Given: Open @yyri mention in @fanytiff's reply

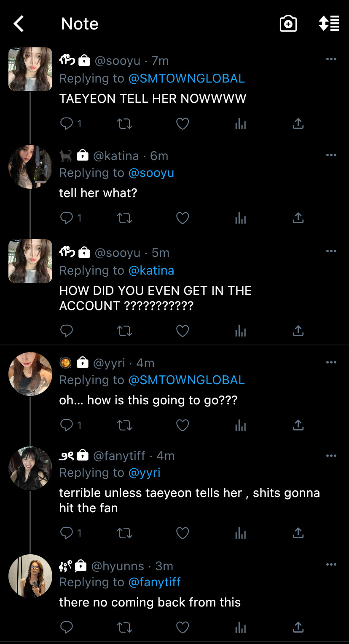Looking at the screenshot, I should (x=144, y=473).
